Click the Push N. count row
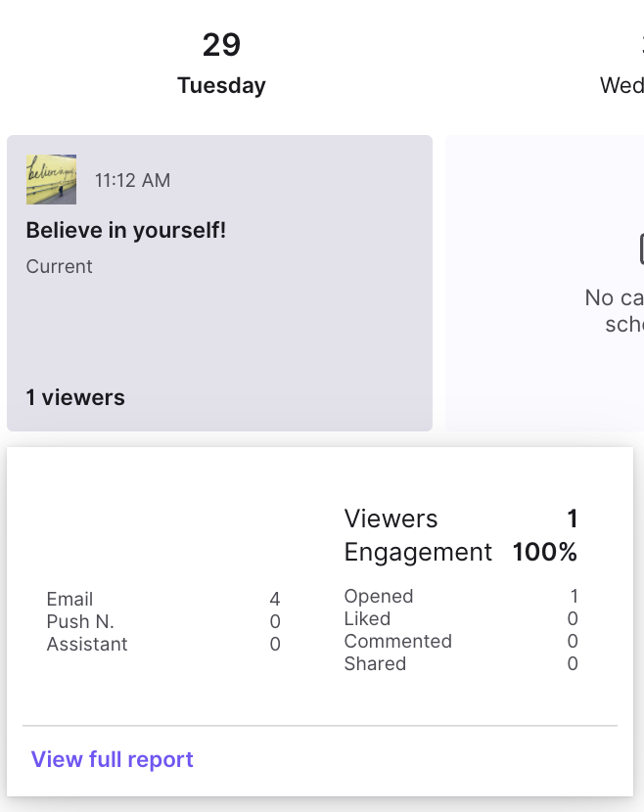This screenshot has width=644, height=812. click(x=163, y=621)
